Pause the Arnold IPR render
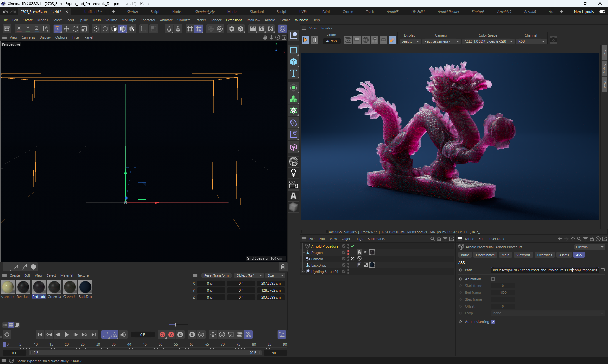Image resolution: width=608 pixels, height=364 pixels. pyautogui.click(x=314, y=40)
